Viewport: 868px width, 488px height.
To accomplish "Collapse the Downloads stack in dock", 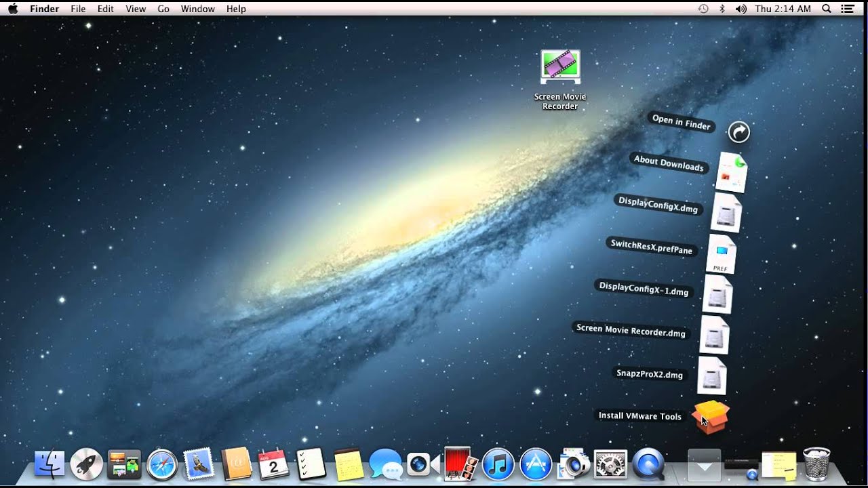I will click(704, 464).
